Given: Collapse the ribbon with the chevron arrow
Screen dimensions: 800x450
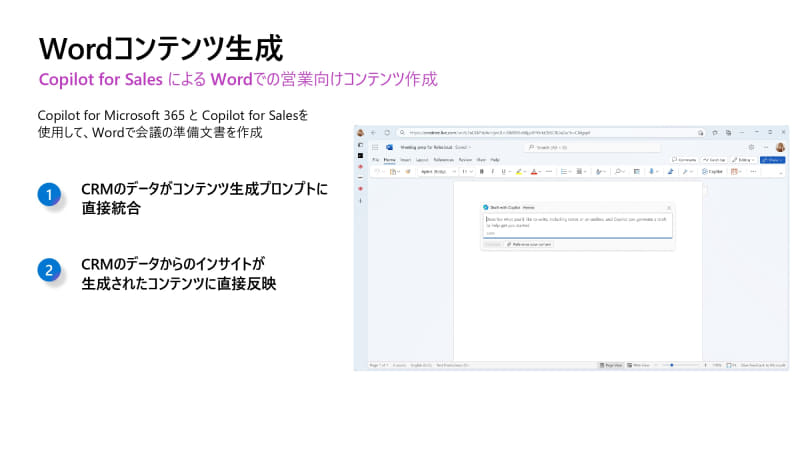Looking at the screenshot, I should click(x=781, y=173).
